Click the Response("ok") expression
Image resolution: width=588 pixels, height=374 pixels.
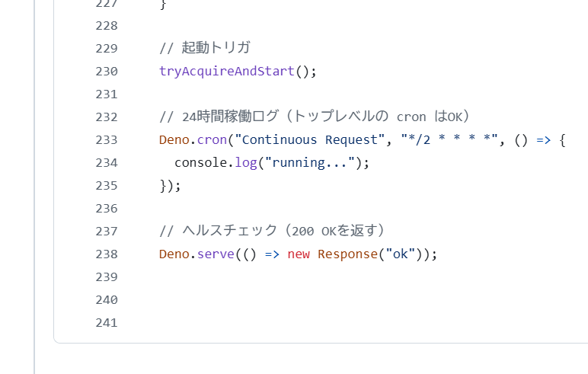click(370, 254)
